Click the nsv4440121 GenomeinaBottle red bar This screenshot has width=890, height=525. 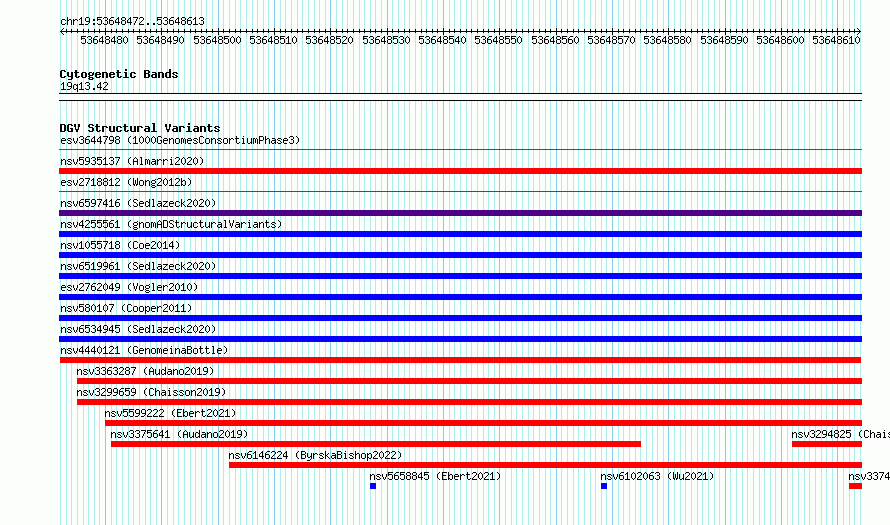coord(460,360)
